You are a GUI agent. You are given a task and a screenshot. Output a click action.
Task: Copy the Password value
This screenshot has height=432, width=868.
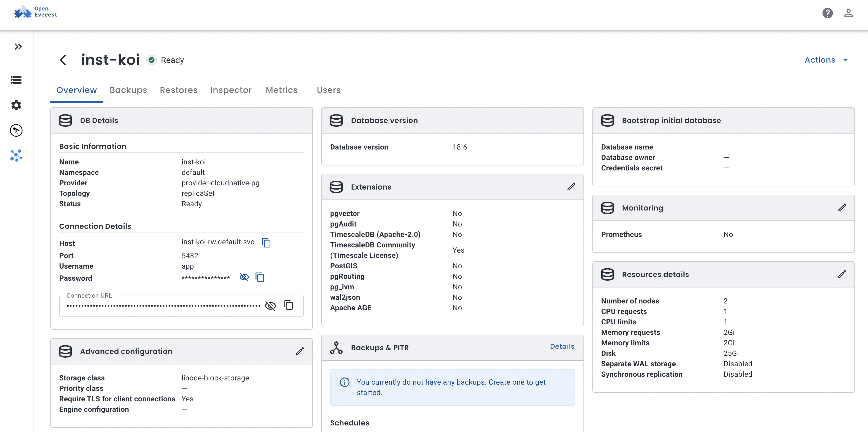pyautogui.click(x=260, y=277)
